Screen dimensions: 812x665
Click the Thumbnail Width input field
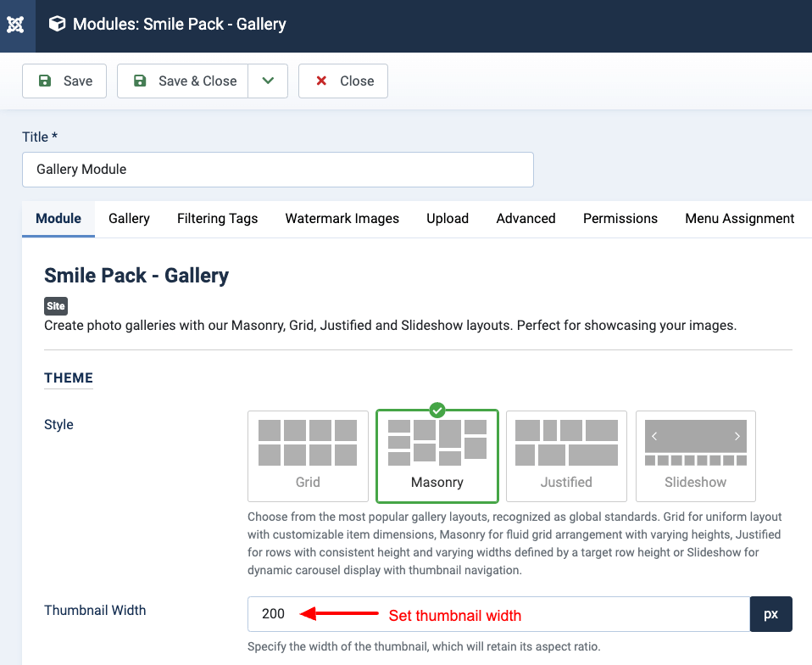click(x=498, y=614)
